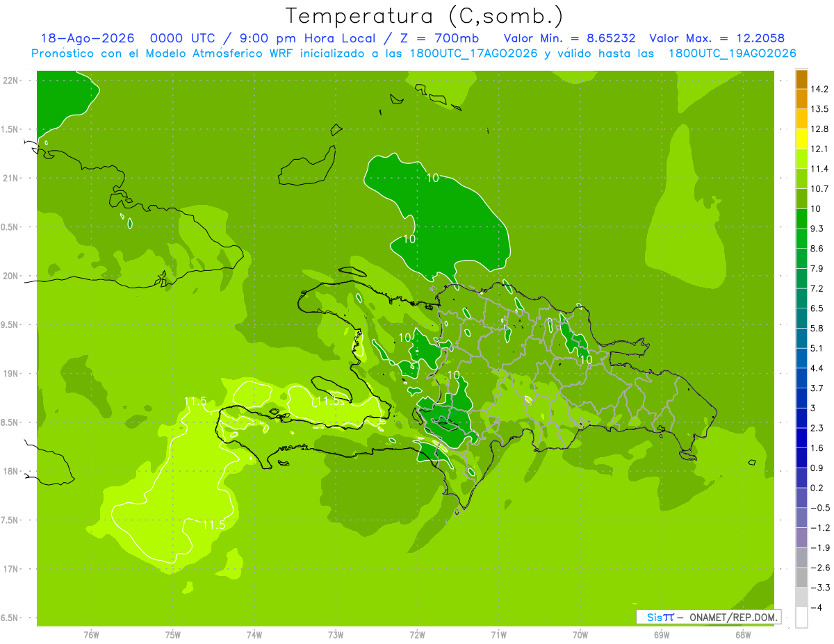834x644 pixels.
Task: Click the 11.4 color scale value
Action: 821,169
